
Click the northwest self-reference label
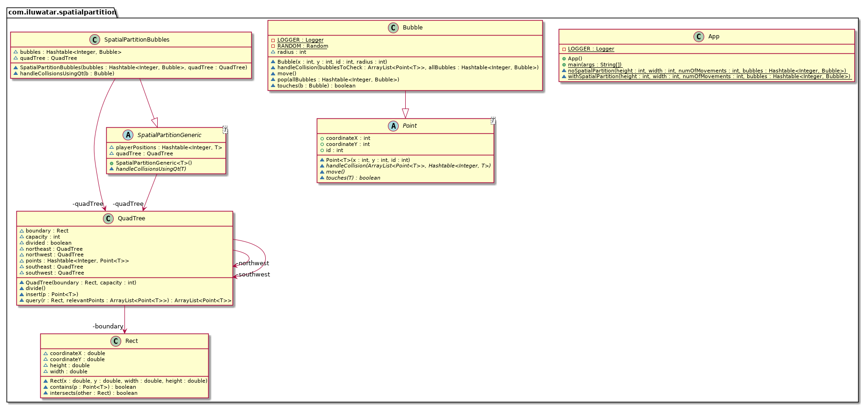[x=253, y=263]
